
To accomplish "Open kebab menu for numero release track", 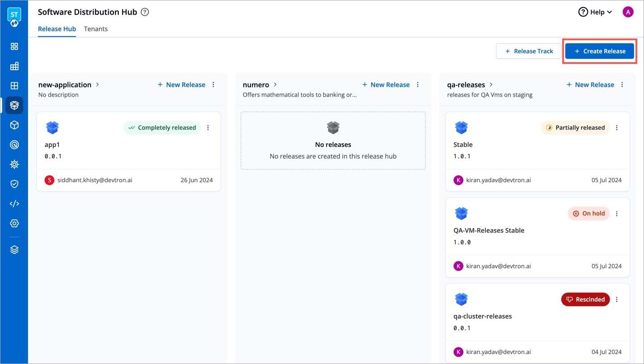I will coord(418,85).
